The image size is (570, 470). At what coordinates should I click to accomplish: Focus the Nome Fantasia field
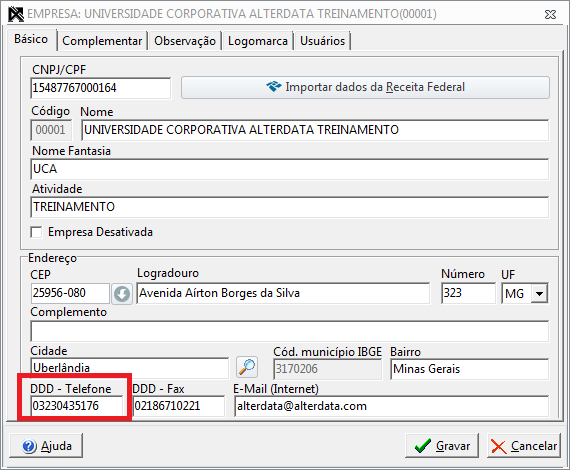[x=290, y=169]
